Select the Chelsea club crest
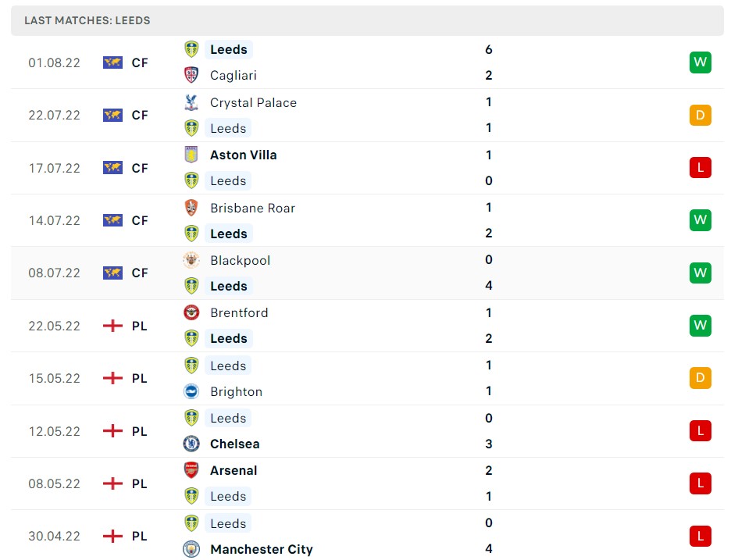The height and width of the screenshot is (560, 731). pos(191,444)
